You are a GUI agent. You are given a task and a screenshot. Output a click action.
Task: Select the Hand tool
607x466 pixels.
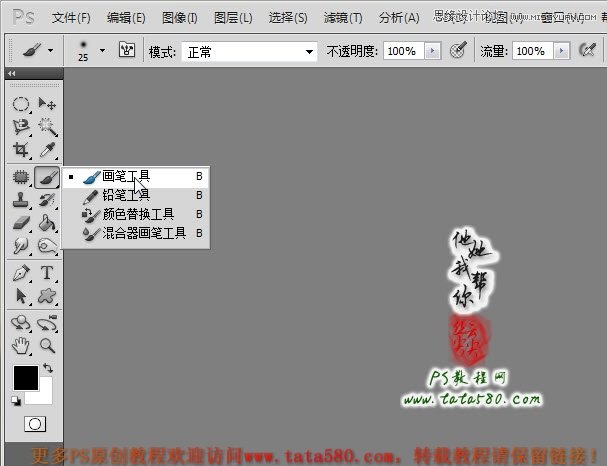click(21, 346)
